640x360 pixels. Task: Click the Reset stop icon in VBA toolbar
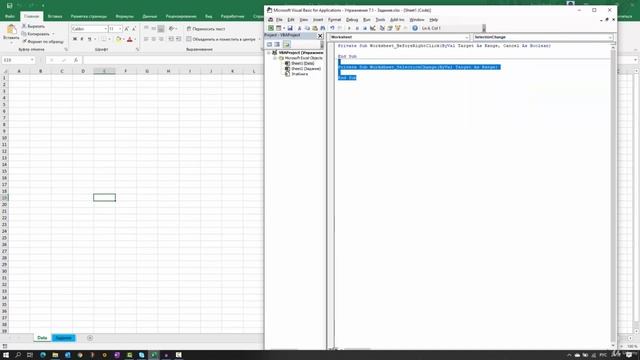(365, 28)
